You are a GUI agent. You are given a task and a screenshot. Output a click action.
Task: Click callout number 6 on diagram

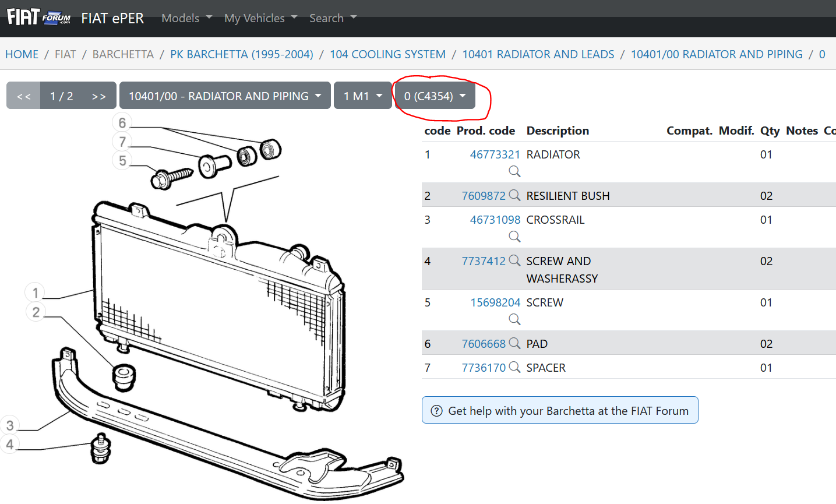coord(122,123)
